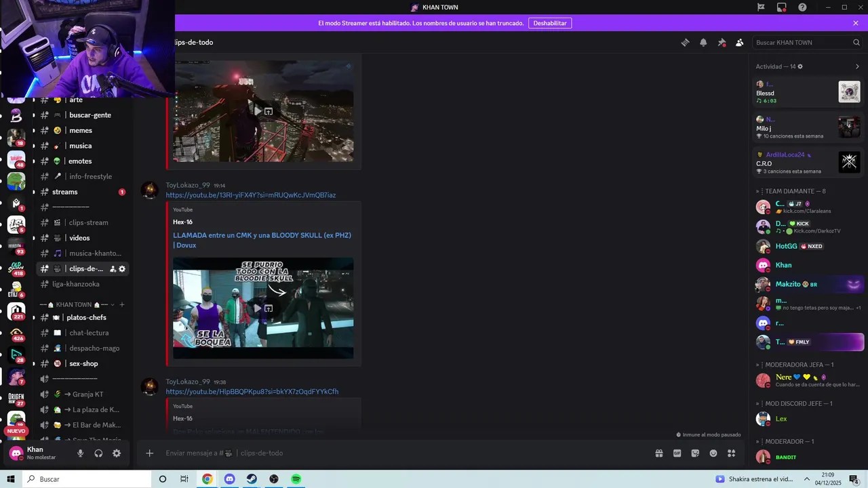Open the videos channel
Screen dimensions: 868x488
pos(82,238)
